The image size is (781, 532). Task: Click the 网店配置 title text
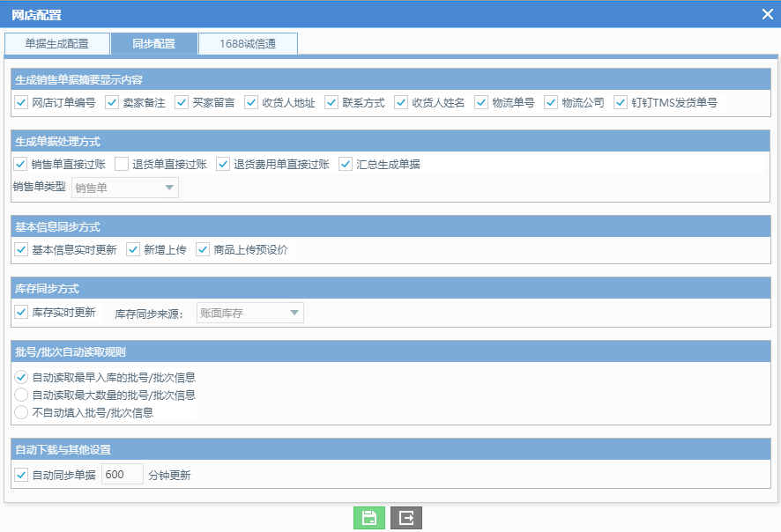coord(36,15)
